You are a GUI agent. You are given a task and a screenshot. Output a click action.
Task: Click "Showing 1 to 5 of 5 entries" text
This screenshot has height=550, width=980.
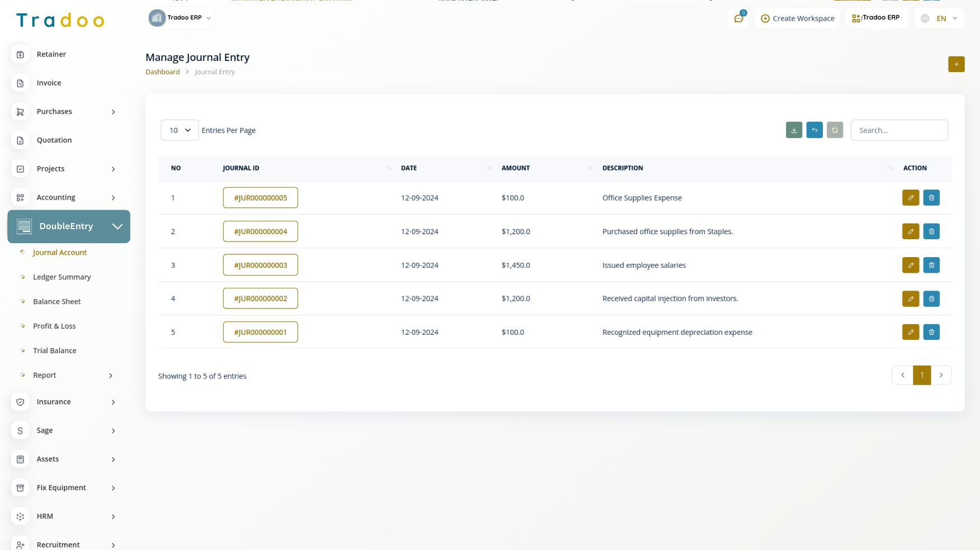pos(202,376)
